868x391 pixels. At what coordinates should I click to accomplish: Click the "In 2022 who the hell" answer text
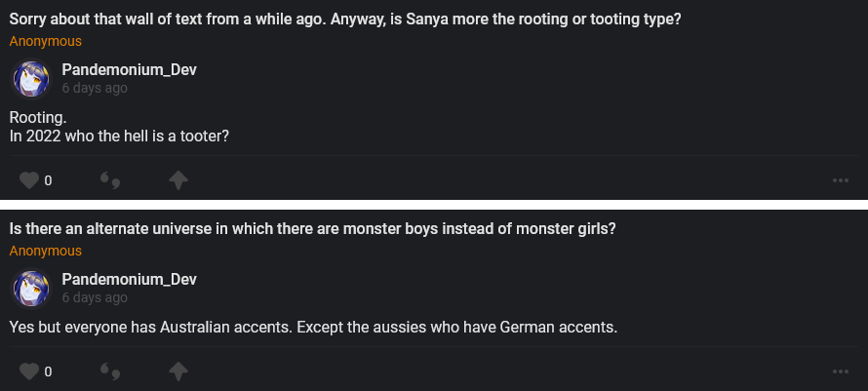coord(119,137)
